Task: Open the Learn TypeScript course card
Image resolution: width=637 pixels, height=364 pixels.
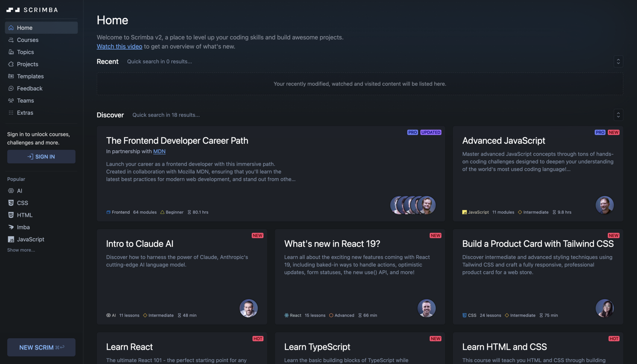Action: (x=360, y=348)
